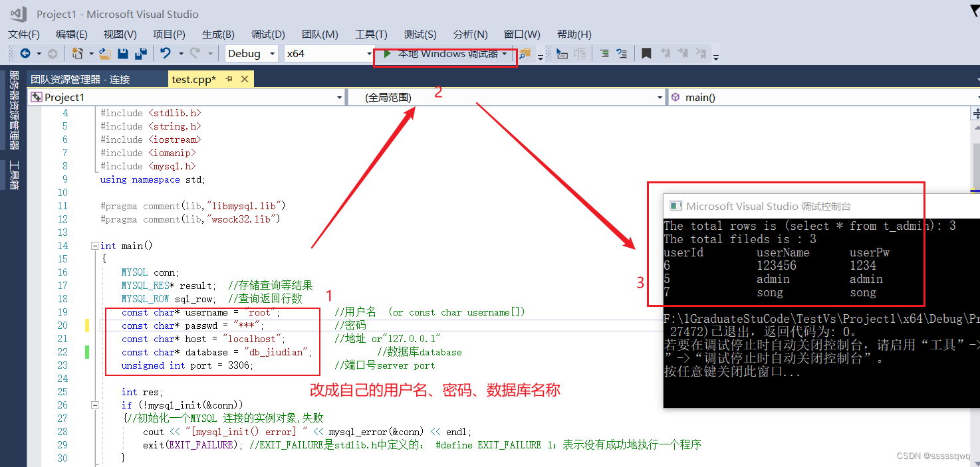Open the 工具(T) menu
Screen dimensions: 980x467
click(x=371, y=35)
